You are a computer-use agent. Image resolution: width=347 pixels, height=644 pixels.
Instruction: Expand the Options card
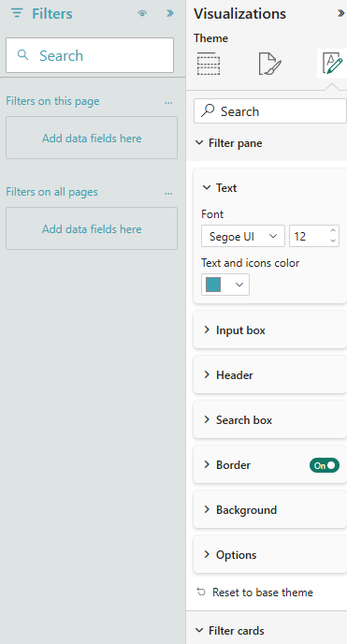click(270, 554)
